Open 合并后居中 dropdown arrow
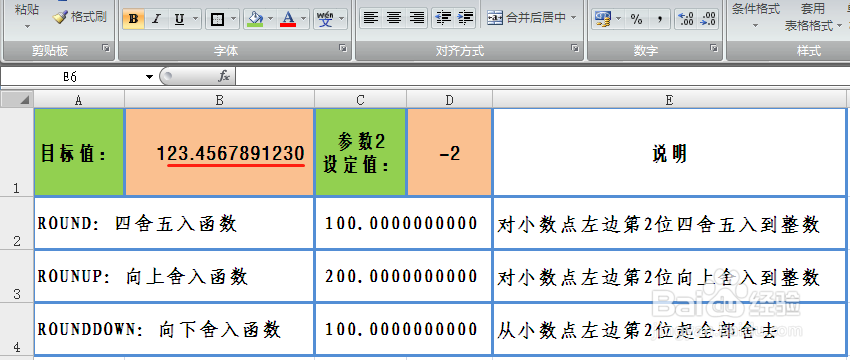Screen dimensions: 850x360 [573, 18]
